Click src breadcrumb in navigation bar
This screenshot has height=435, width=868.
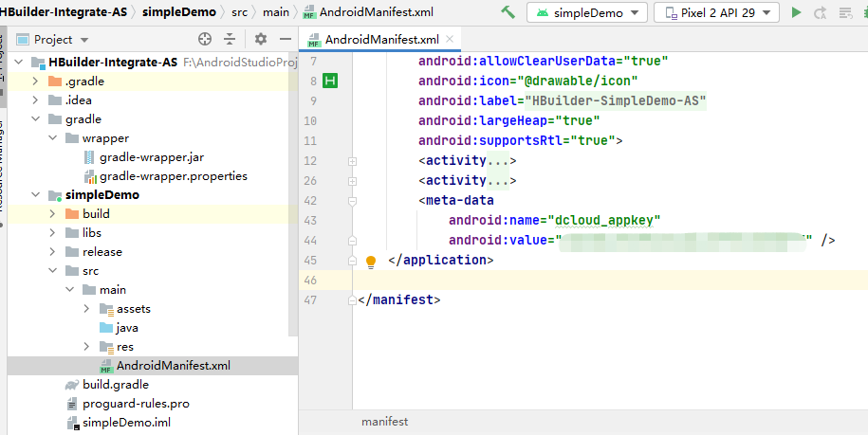coord(239,12)
